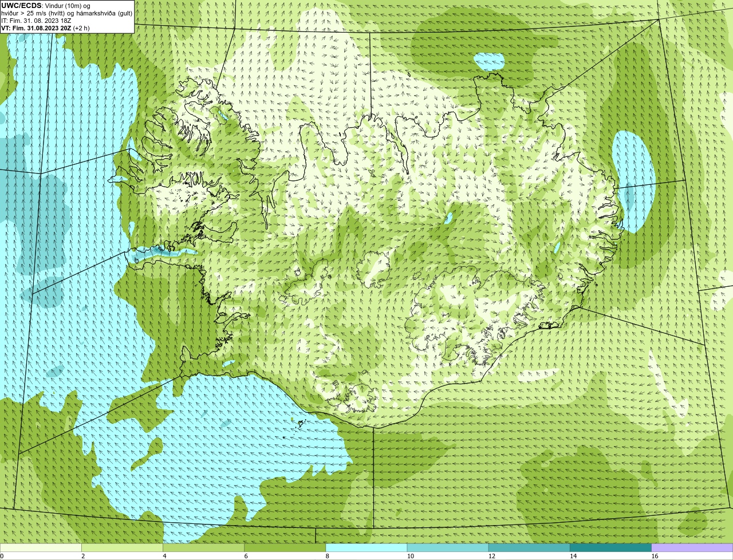Click the legend scale label '2'

click(x=83, y=556)
